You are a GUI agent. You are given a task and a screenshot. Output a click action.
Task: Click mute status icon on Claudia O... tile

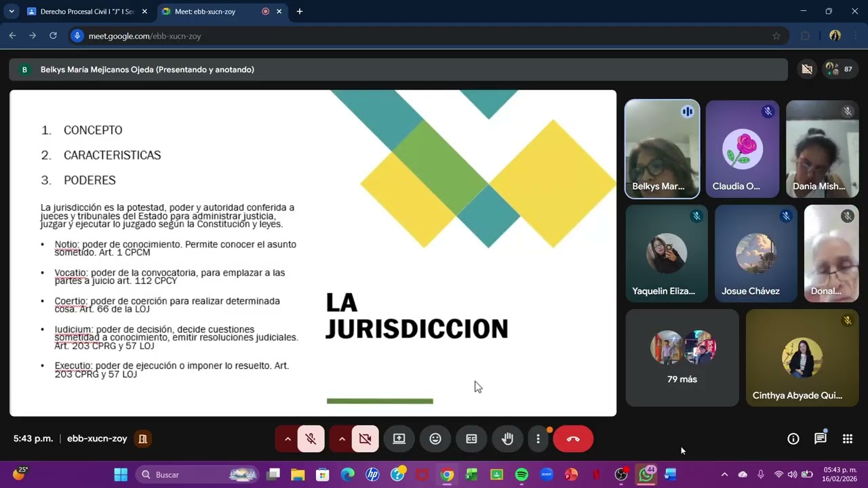coord(768,112)
